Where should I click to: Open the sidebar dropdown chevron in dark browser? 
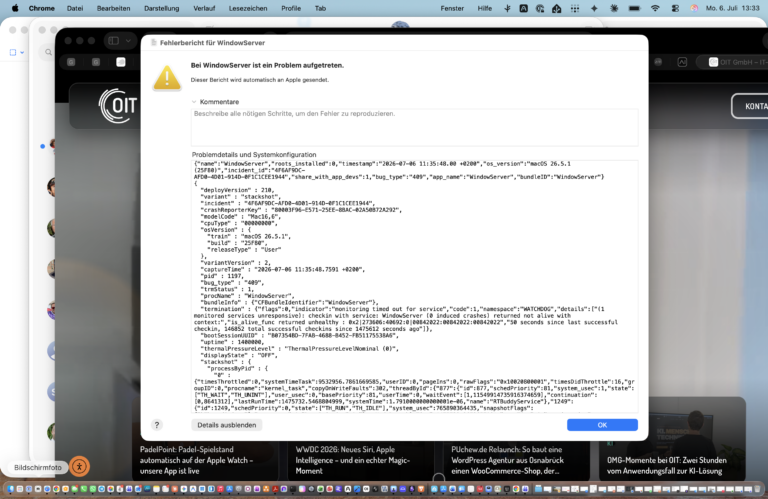(x=128, y=41)
